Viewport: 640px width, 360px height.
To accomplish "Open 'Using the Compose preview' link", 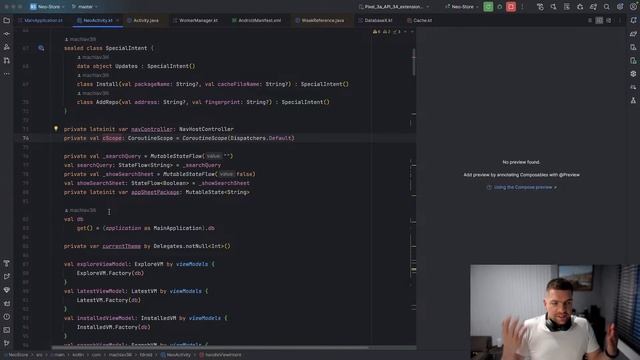I will [522, 187].
